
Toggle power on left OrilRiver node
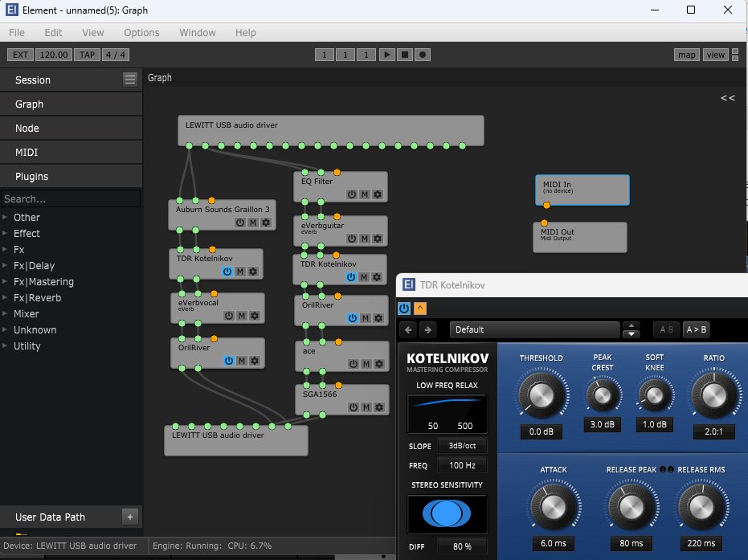pyautogui.click(x=229, y=361)
